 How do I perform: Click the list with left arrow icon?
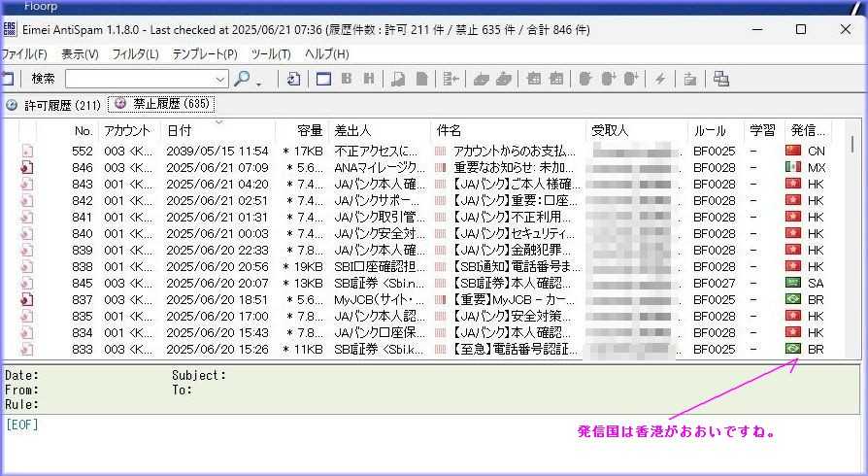point(451,80)
